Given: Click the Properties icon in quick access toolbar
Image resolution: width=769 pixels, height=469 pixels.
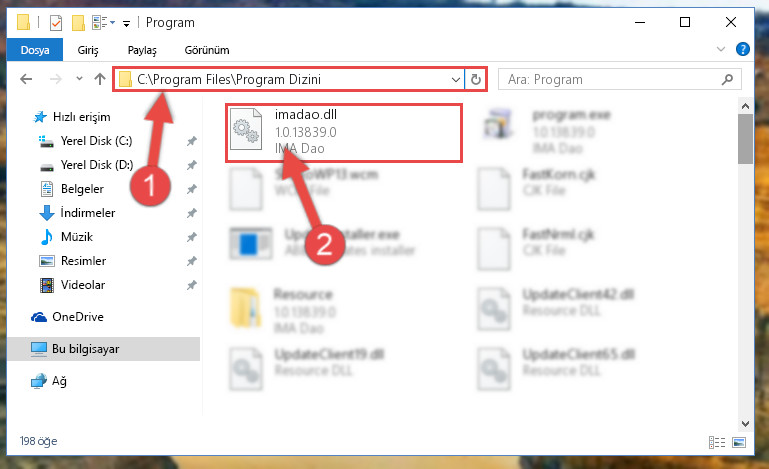Looking at the screenshot, I should click(x=56, y=23).
